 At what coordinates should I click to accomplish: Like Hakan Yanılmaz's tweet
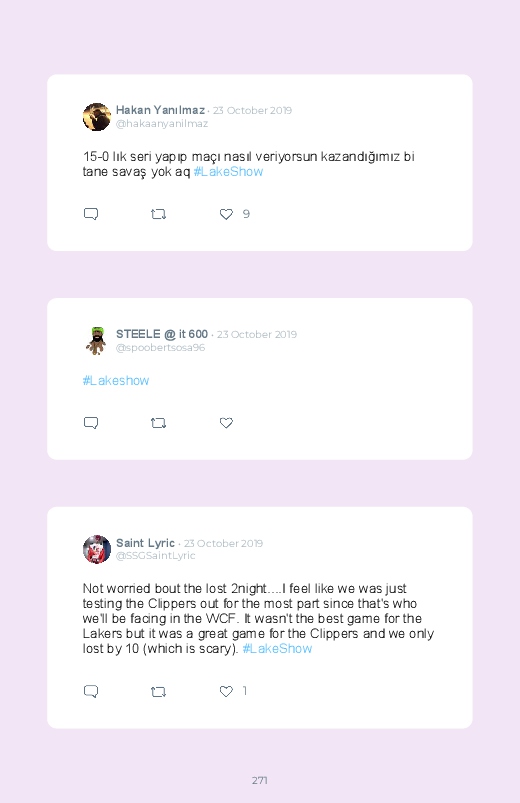[x=226, y=214]
